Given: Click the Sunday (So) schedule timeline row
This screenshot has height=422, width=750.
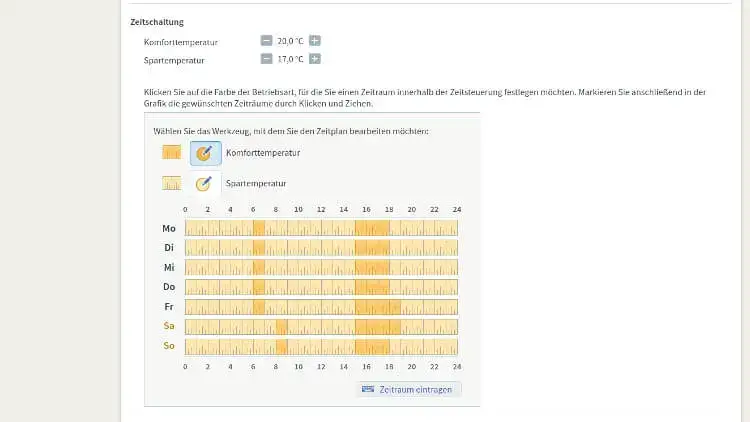Looking at the screenshot, I should [321, 346].
